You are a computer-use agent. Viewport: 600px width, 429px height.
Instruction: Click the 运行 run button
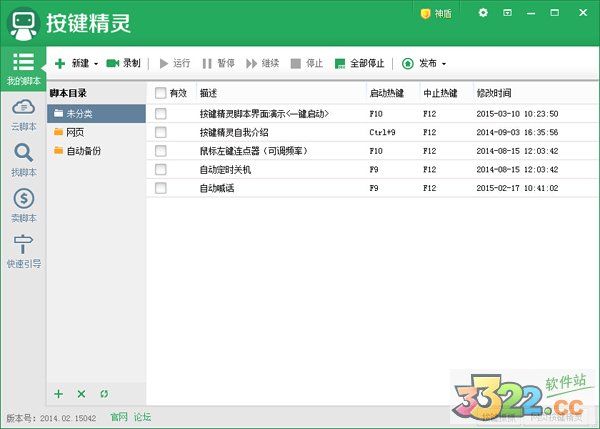174,63
